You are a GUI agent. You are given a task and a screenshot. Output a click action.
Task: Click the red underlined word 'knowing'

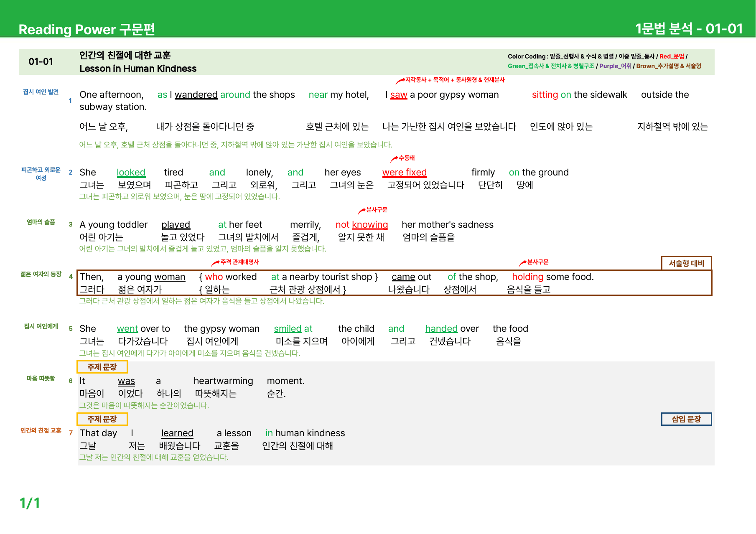[x=370, y=225]
